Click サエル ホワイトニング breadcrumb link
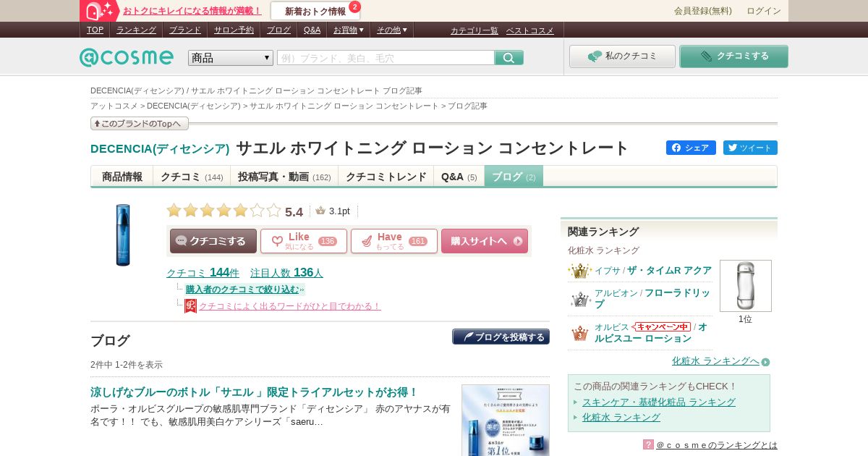 click(x=344, y=106)
